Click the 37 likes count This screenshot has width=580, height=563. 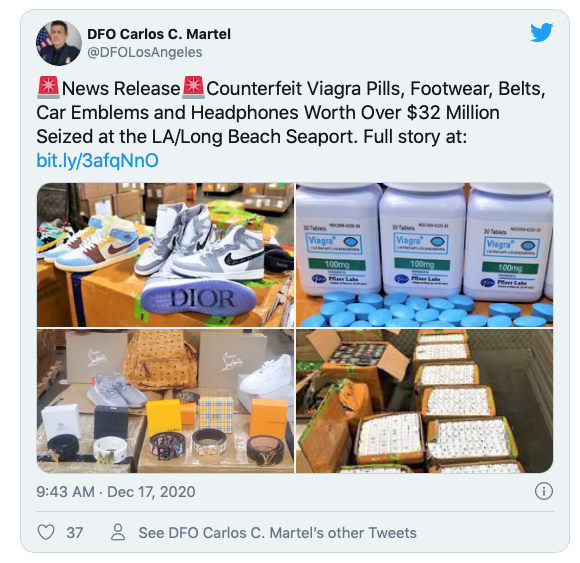(x=74, y=533)
